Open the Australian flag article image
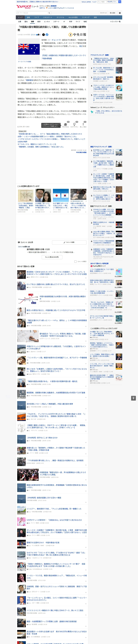The width and height of the screenshot is (138, 644). (x=29, y=49)
